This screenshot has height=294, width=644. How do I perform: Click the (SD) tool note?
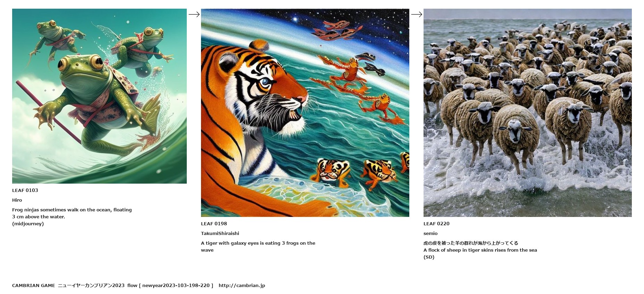click(429, 257)
